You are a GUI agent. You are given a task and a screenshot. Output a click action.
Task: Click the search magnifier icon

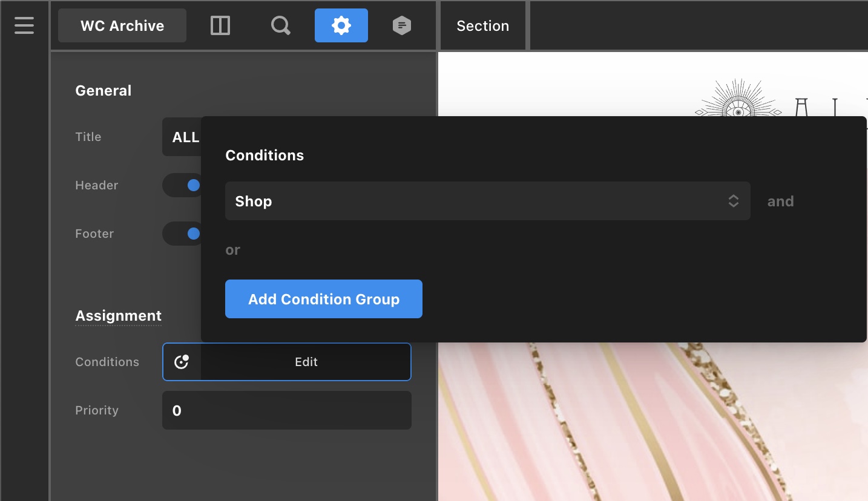point(281,25)
